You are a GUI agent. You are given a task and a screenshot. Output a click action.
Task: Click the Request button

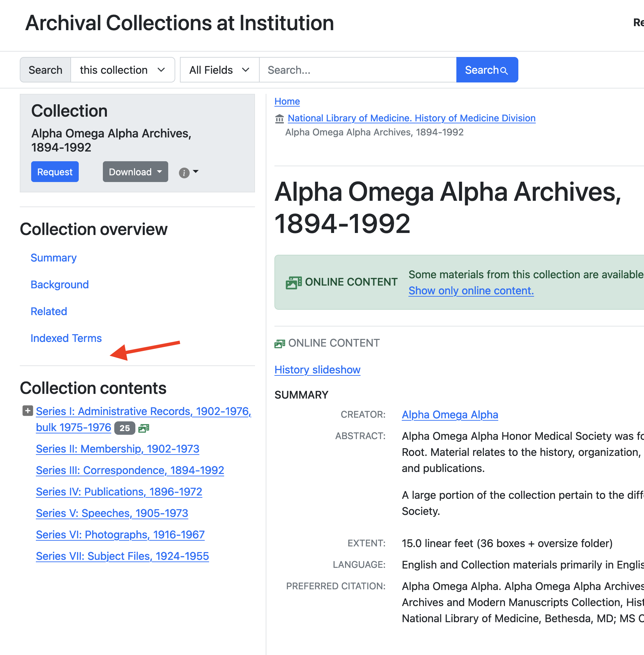[x=55, y=172]
